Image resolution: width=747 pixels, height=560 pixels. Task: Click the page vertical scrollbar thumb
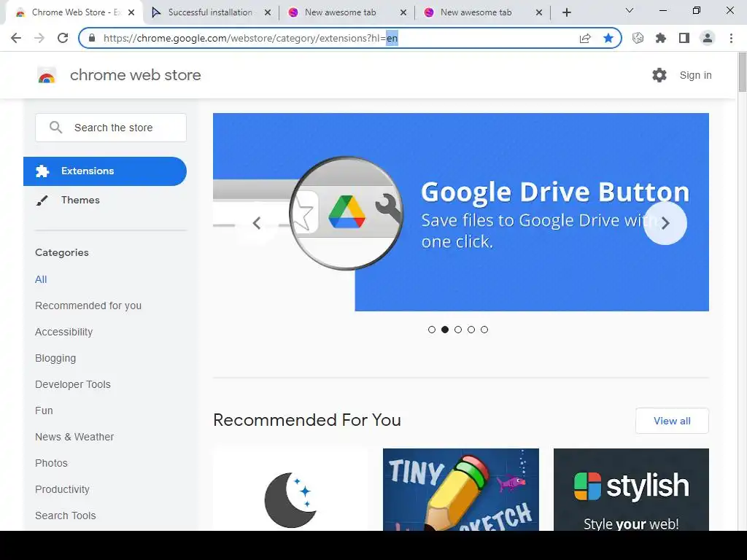(x=742, y=72)
